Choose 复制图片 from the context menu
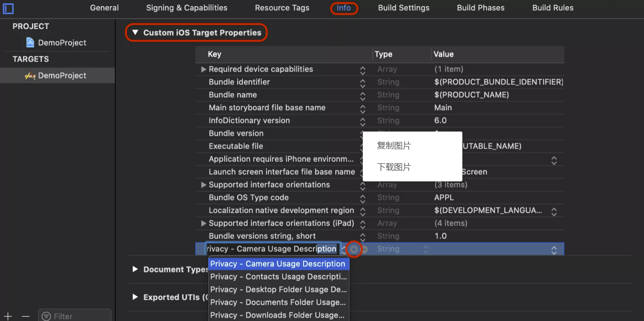644x321 pixels. coord(394,146)
